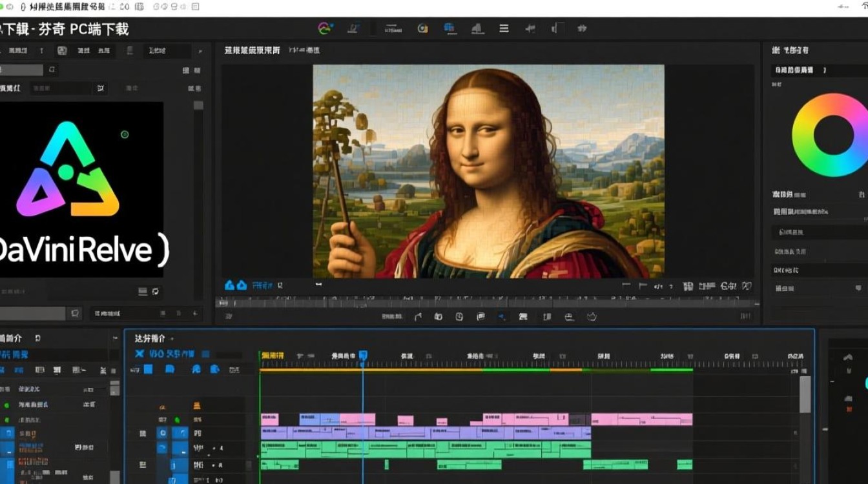
Task: Click the colorful DaVinci logo icon in top toolbar
Action: point(325,28)
